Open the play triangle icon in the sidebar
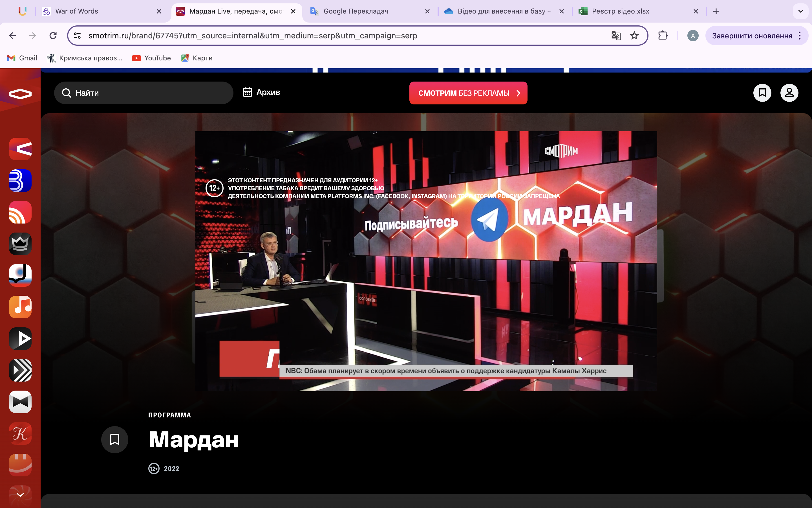812x508 pixels. point(20,339)
